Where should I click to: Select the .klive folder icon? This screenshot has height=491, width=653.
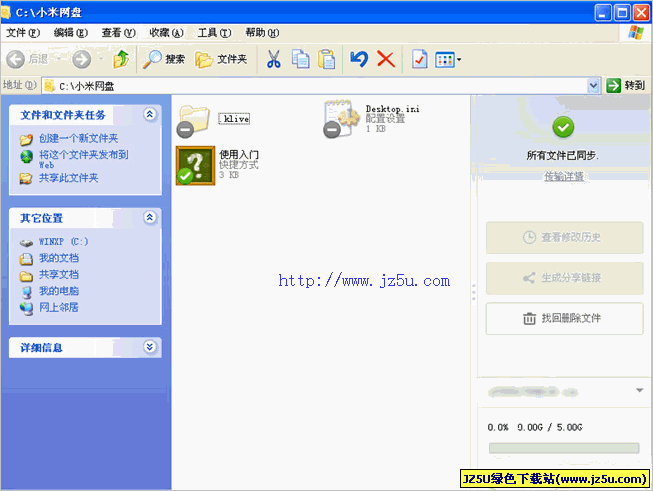coord(193,120)
